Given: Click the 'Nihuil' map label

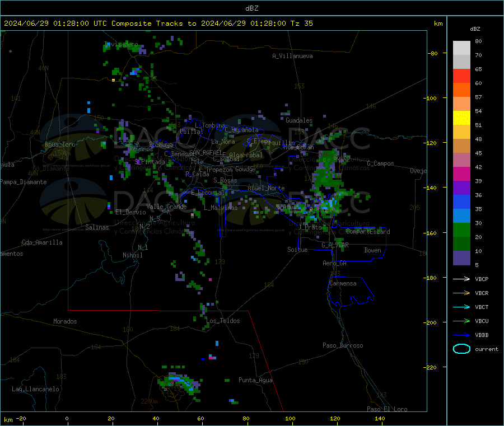Looking at the screenshot, I should coord(132,255).
